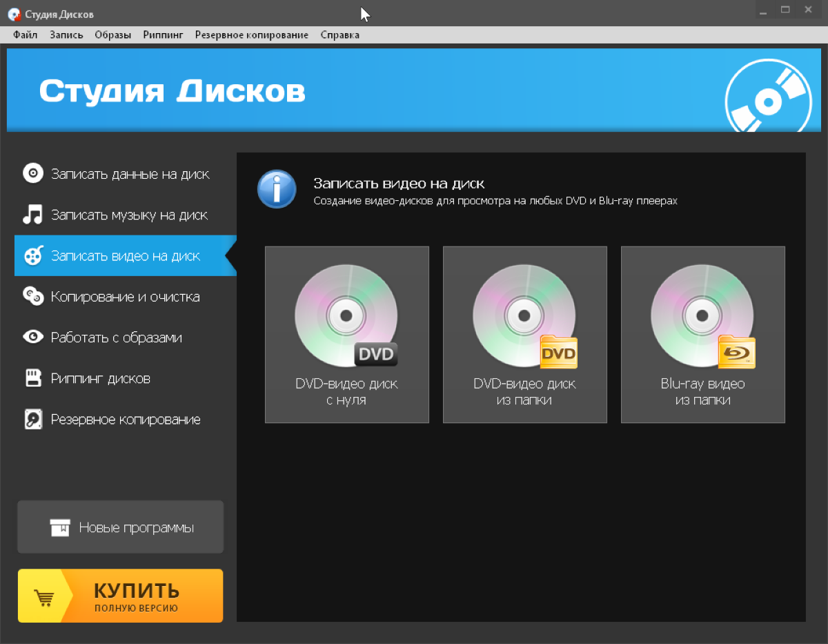
Task: Click the blue info icon in the panel header
Action: tap(277, 188)
